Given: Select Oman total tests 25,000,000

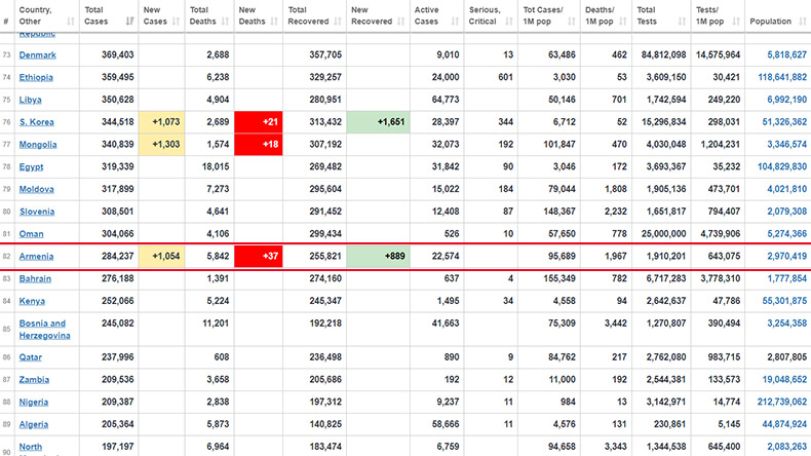Looking at the screenshot, I should coord(664,234).
